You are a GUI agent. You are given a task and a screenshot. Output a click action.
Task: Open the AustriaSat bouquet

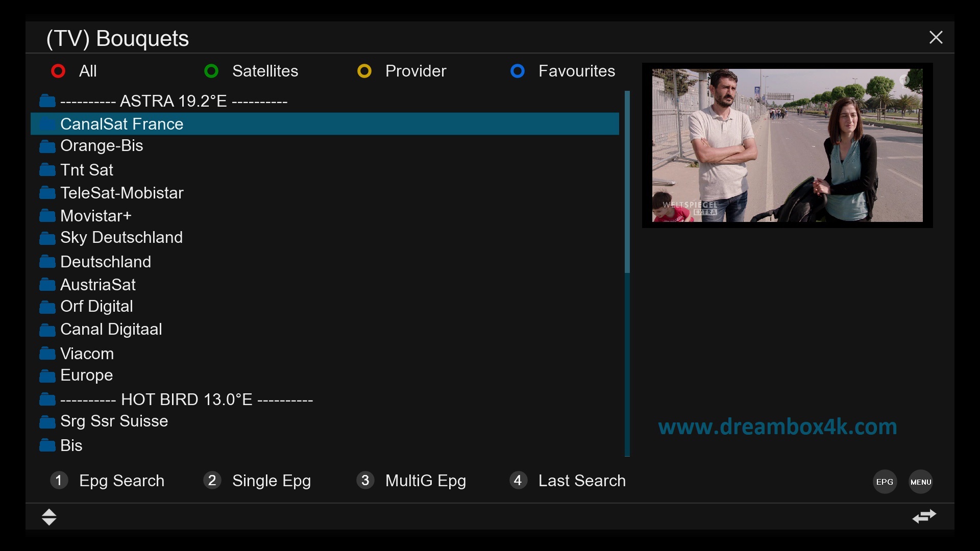pyautogui.click(x=325, y=284)
